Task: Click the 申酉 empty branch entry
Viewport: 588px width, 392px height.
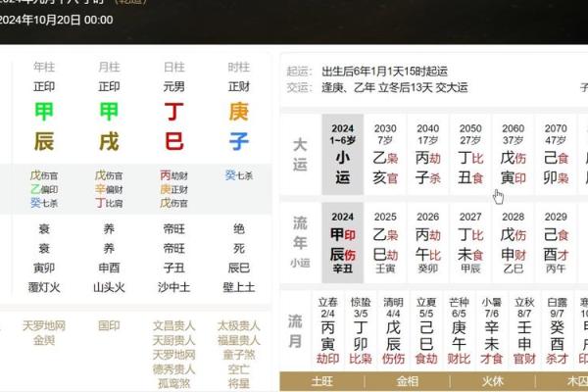Action: click(109, 268)
